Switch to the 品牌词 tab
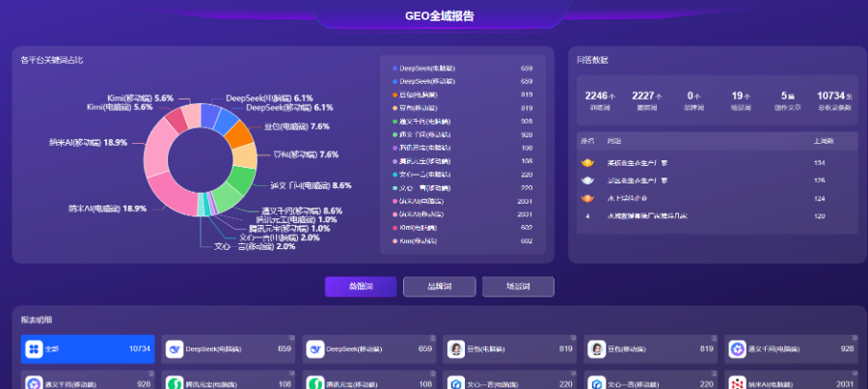This screenshot has height=389, width=868. tap(440, 287)
